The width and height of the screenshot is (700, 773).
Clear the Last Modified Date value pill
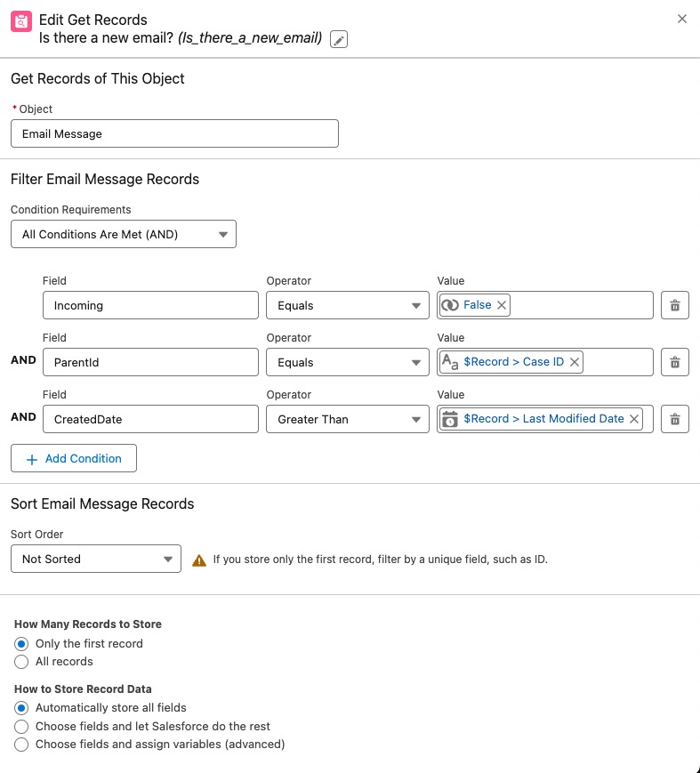634,419
